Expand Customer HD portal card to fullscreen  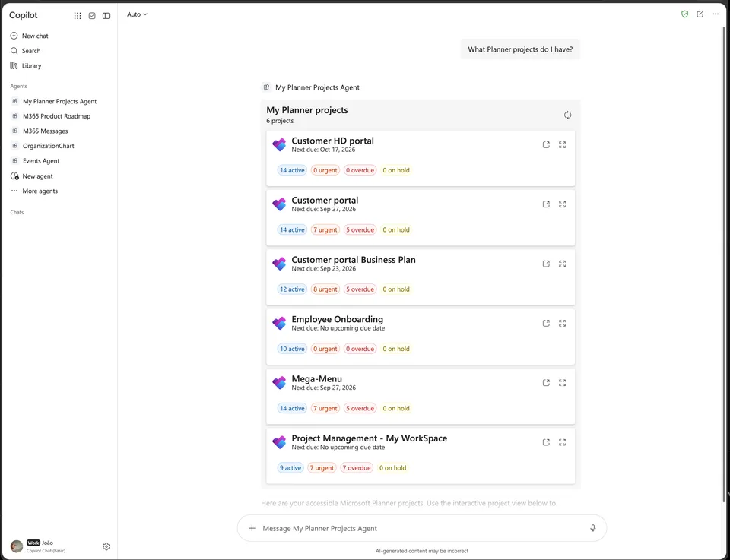(x=563, y=144)
